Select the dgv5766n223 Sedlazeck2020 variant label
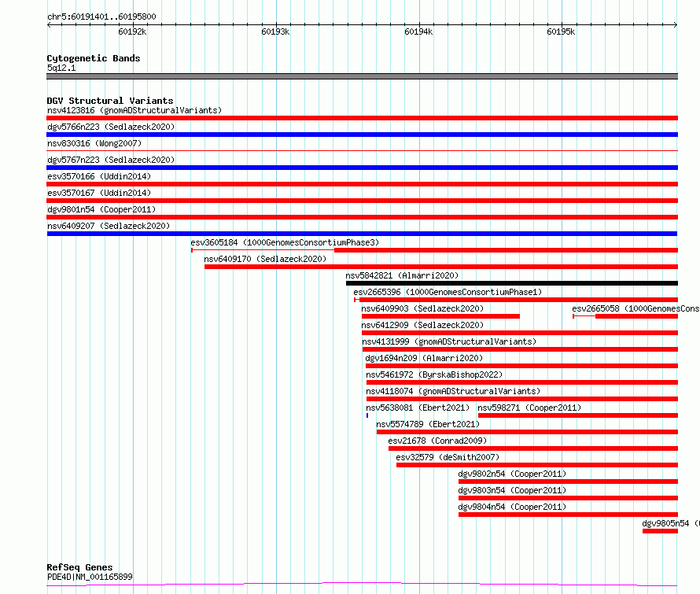700x594 pixels. 111,127
